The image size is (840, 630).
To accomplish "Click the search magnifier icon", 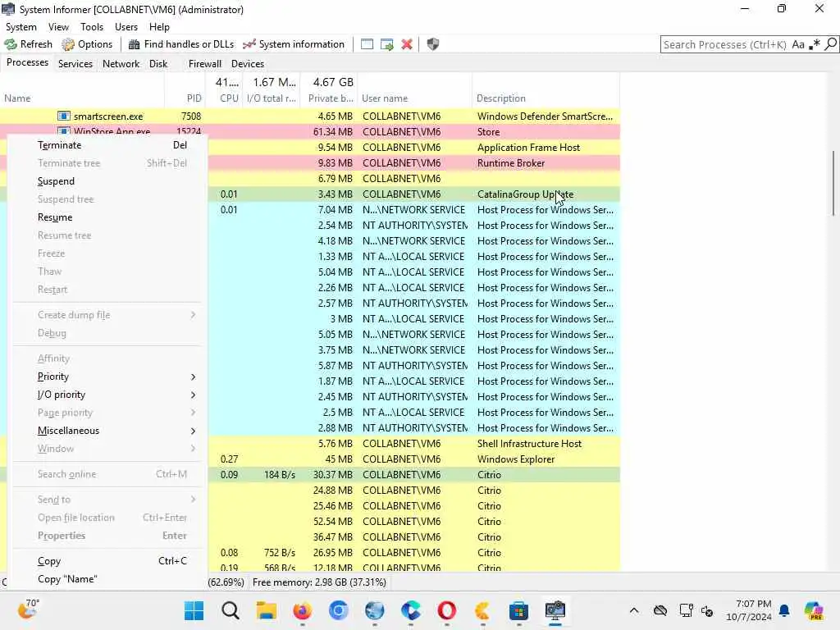I will [x=830, y=44].
